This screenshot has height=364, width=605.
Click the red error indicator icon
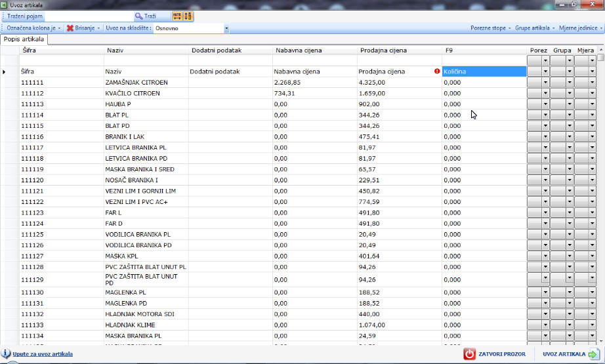437,71
